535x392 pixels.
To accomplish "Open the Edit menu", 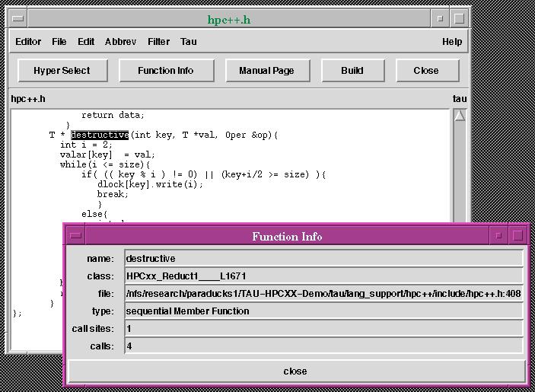I will (x=86, y=42).
